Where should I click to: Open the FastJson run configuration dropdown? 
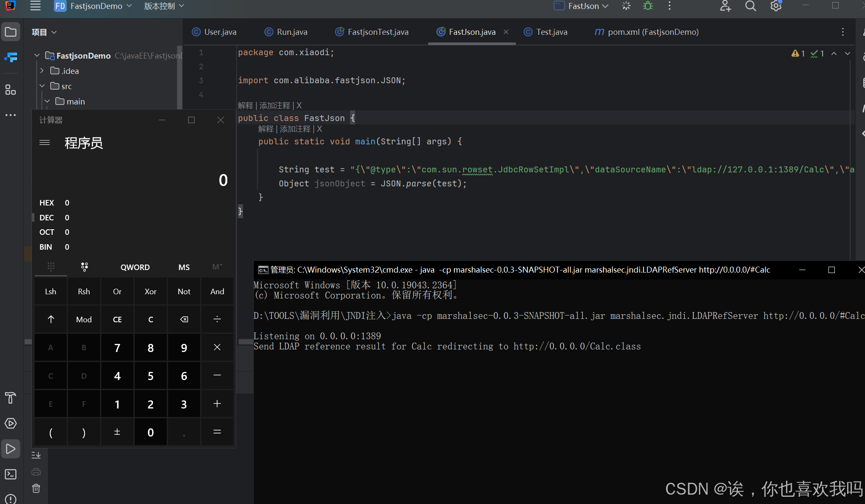(x=583, y=6)
